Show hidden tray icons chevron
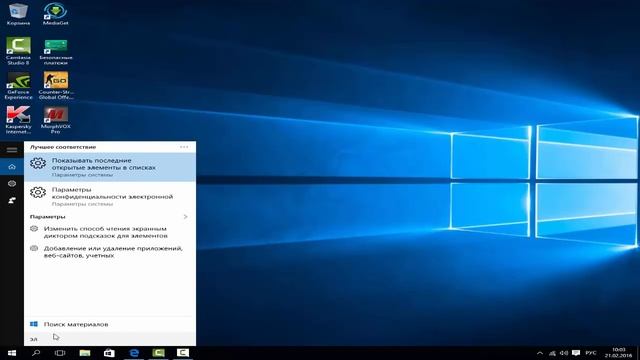This screenshot has height=360, width=640. pos(540,353)
